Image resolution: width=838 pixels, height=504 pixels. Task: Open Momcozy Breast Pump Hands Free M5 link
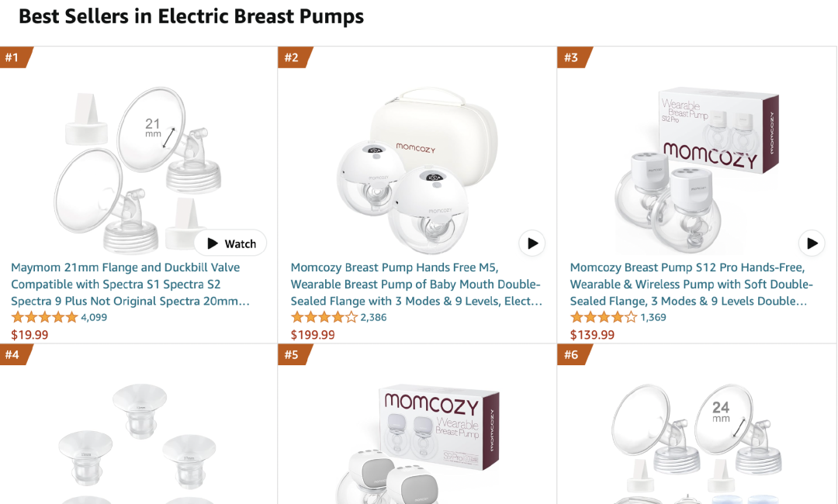tap(416, 284)
